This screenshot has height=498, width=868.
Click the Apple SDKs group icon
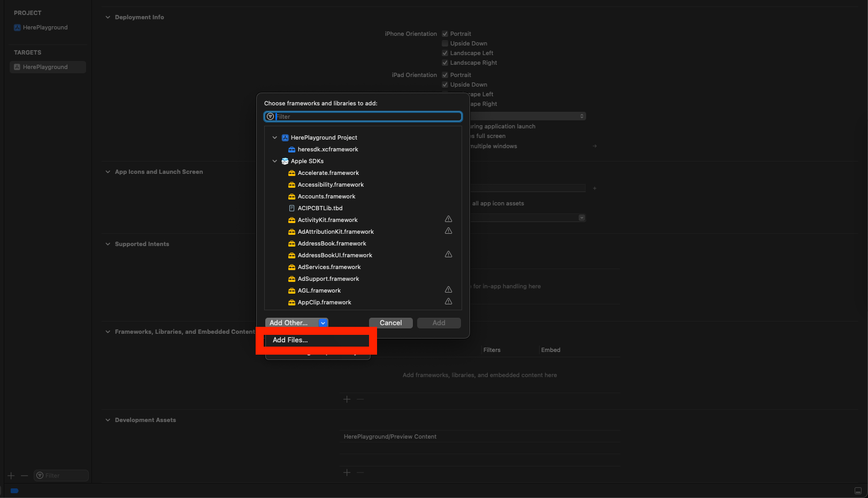pos(285,161)
